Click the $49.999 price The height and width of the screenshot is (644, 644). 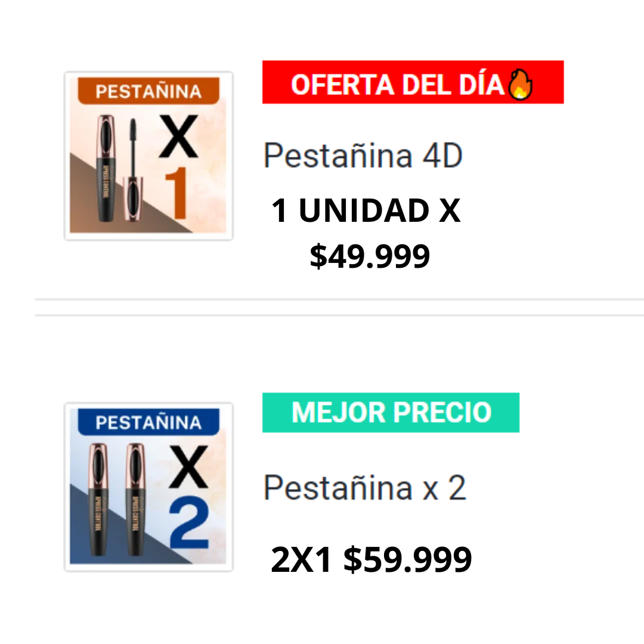370,256
